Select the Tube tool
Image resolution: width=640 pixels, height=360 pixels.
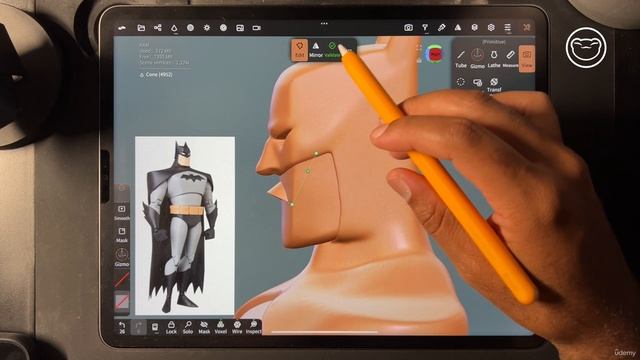[461, 58]
